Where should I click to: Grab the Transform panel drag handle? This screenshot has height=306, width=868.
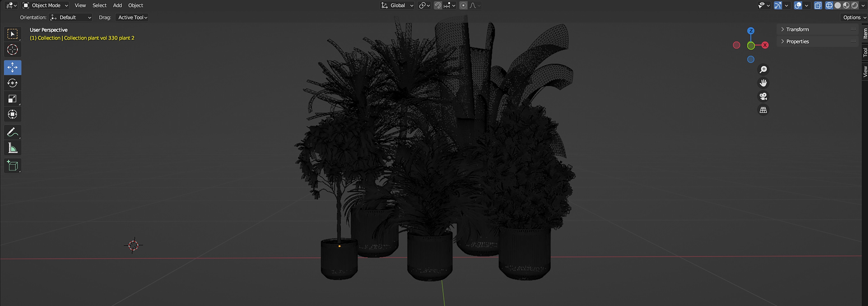853,29
